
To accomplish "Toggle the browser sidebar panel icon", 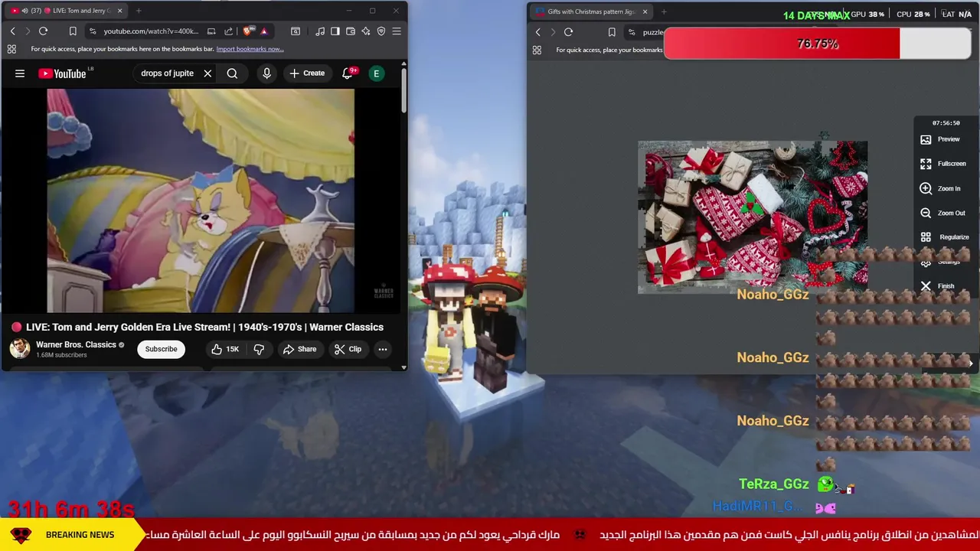I will (335, 31).
